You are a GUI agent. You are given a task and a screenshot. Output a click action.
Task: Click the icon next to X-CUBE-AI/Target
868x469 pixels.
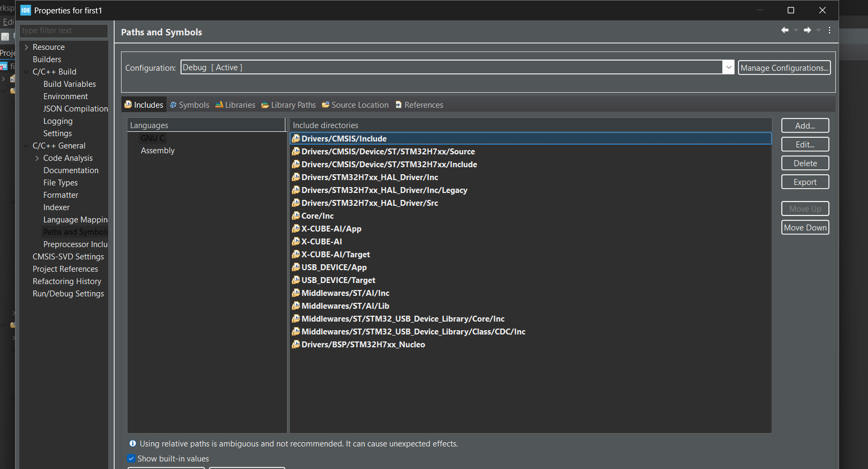tap(296, 255)
